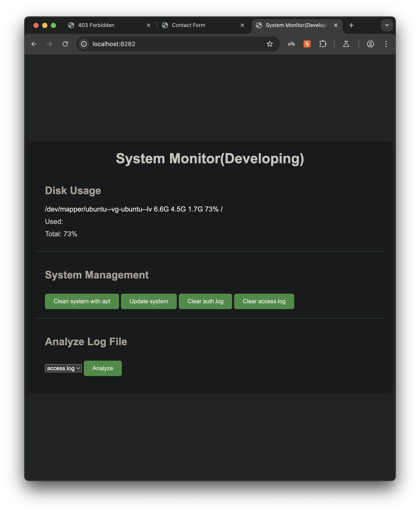Bookmark this page with the star icon
This screenshot has width=420, height=513.
coord(270,44)
